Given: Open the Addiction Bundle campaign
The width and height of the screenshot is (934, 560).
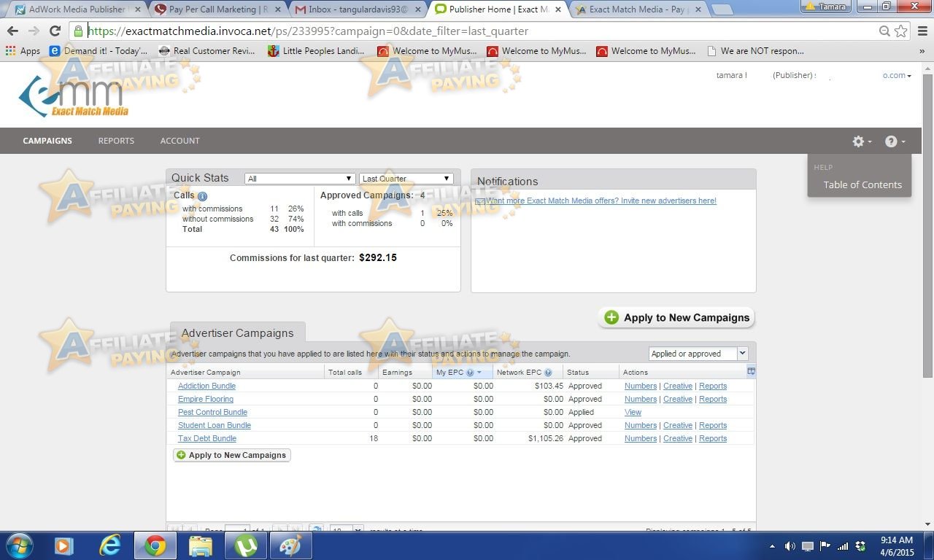Looking at the screenshot, I should [207, 386].
